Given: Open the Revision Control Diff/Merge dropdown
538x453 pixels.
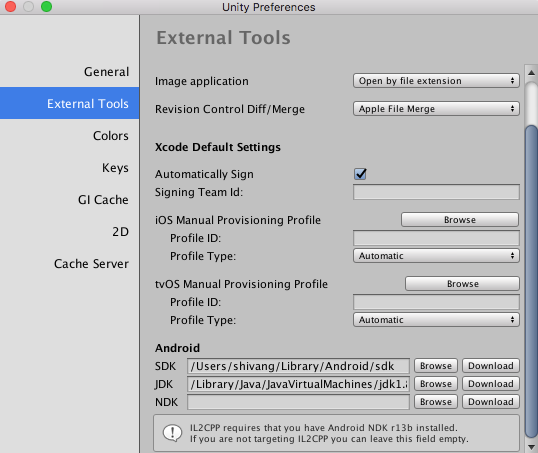Looking at the screenshot, I should (x=436, y=109).
